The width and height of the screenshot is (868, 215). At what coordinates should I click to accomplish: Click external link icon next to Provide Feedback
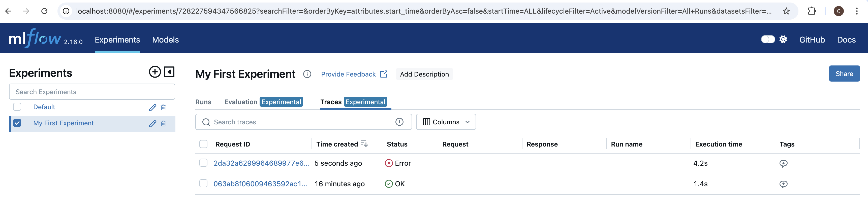point(384,74)
